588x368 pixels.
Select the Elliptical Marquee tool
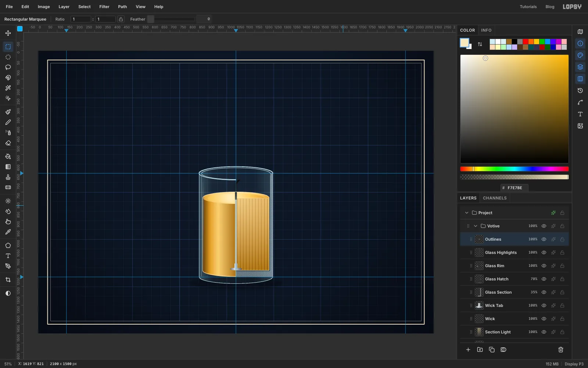pyautogui.click(x=8, y=57)
